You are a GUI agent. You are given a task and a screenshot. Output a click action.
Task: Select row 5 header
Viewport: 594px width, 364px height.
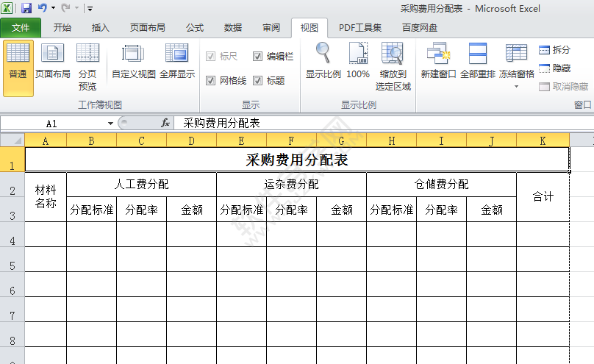coord(12,260)
